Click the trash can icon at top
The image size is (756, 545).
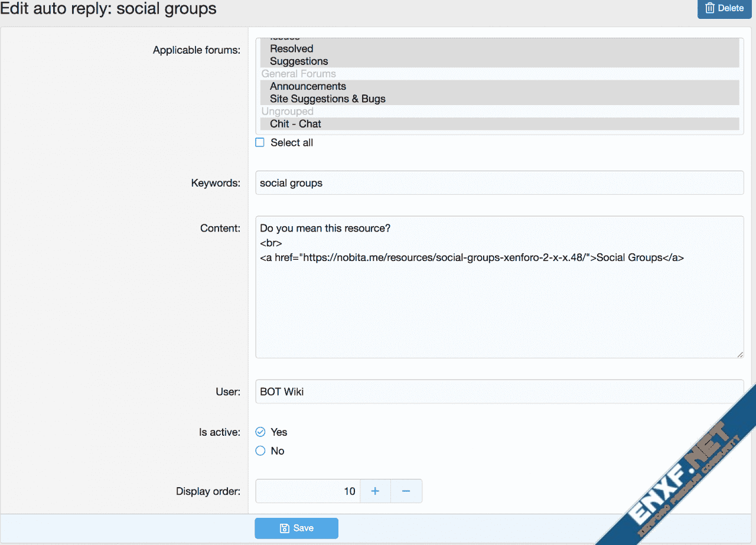click(x=709, y=8)
